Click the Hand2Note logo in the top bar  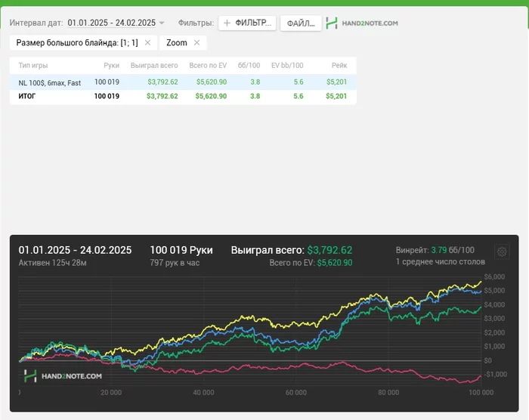coord(362,23)
